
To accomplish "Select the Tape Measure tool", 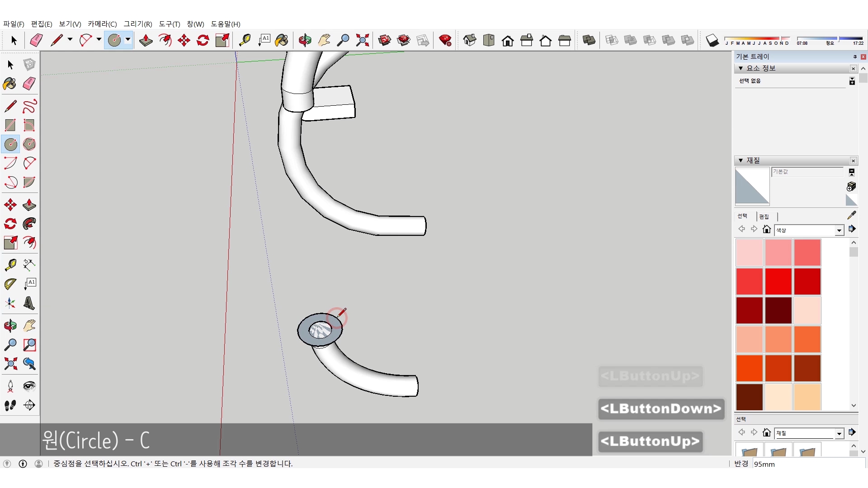I will pyautogui.click(x=245, y=41).
